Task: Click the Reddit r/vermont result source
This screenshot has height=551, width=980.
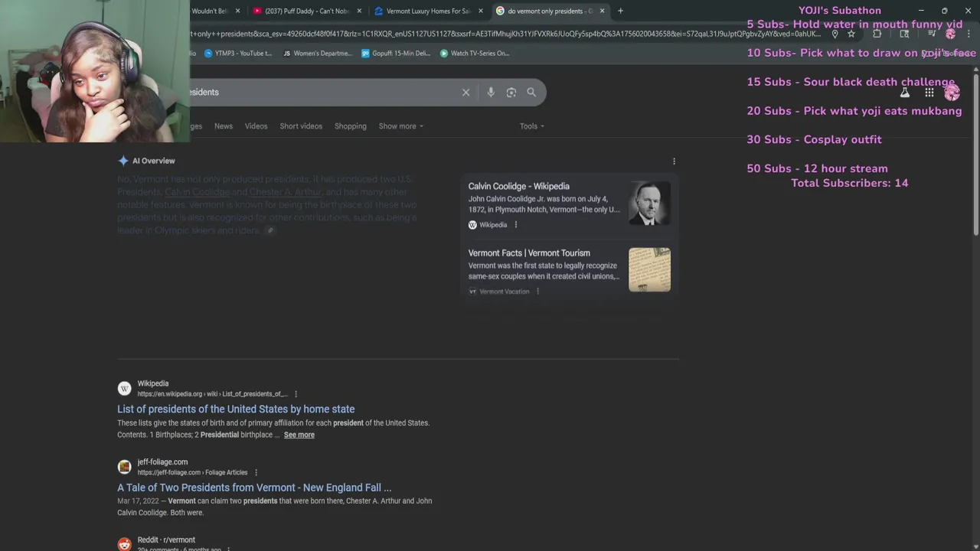Action: [x=166, y=540]
